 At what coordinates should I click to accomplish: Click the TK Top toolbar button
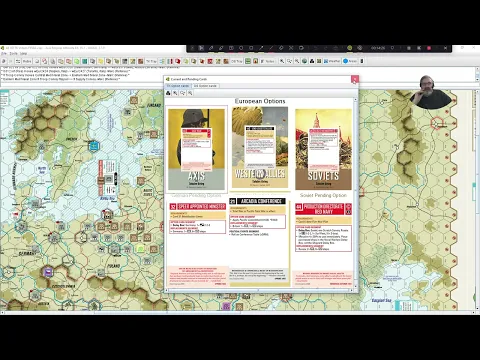tap(151, 61)
